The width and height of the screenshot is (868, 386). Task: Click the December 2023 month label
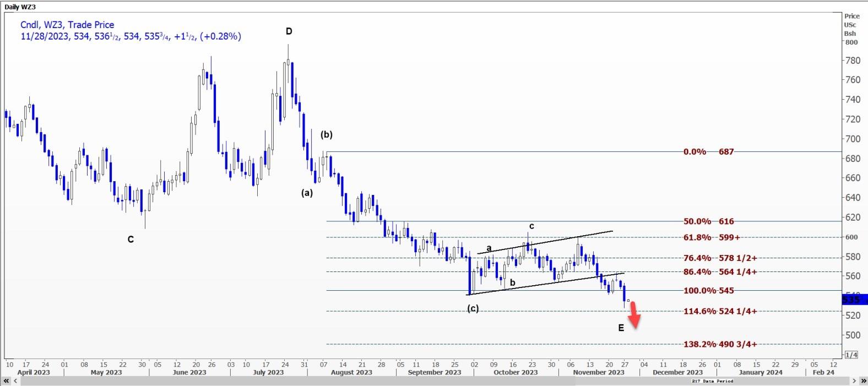[x=677, y=372]
